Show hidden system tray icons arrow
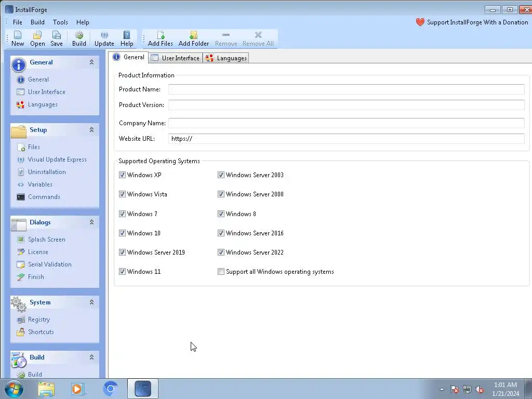 point(442,389)
